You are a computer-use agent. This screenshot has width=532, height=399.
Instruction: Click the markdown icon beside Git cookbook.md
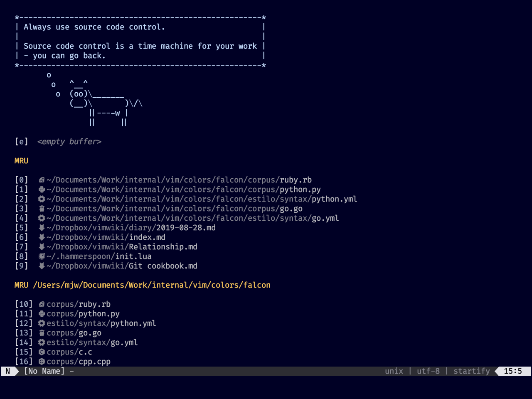(x=42, y=266)
